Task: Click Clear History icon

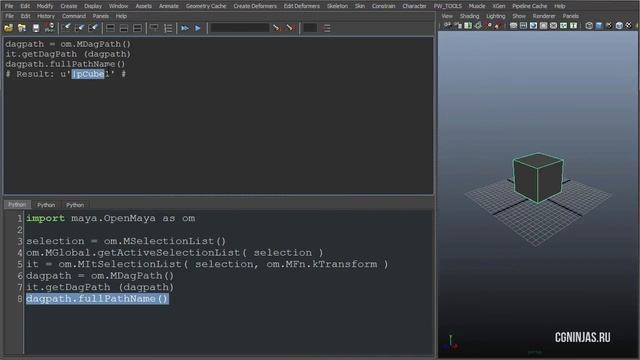Action: [66, 28]
